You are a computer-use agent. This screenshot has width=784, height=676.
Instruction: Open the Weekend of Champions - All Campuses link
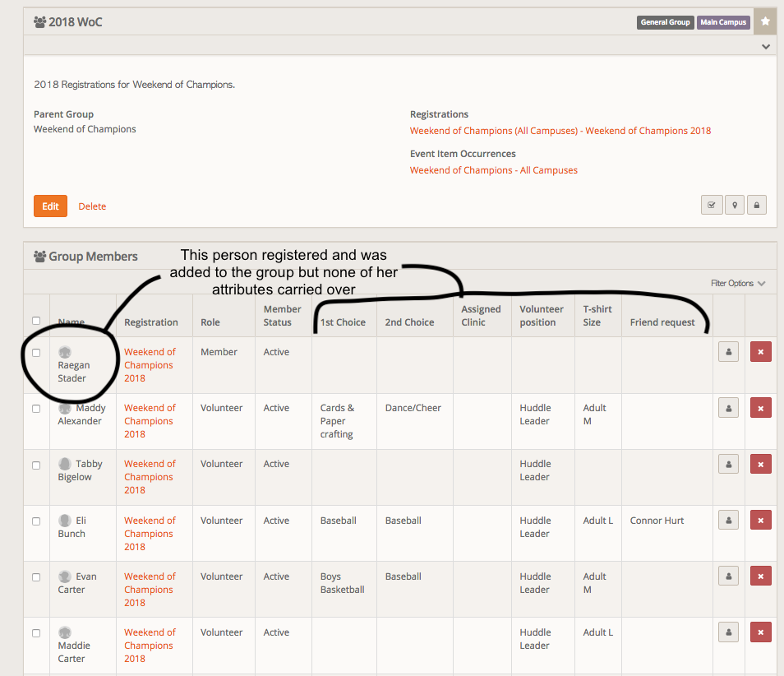point(493,170)
